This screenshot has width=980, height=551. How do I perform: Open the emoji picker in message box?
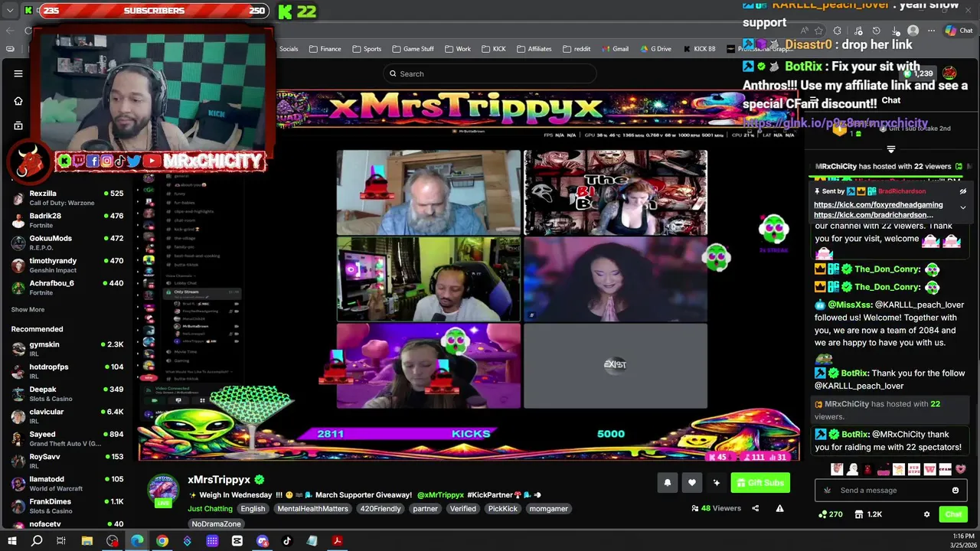(955, 491)
